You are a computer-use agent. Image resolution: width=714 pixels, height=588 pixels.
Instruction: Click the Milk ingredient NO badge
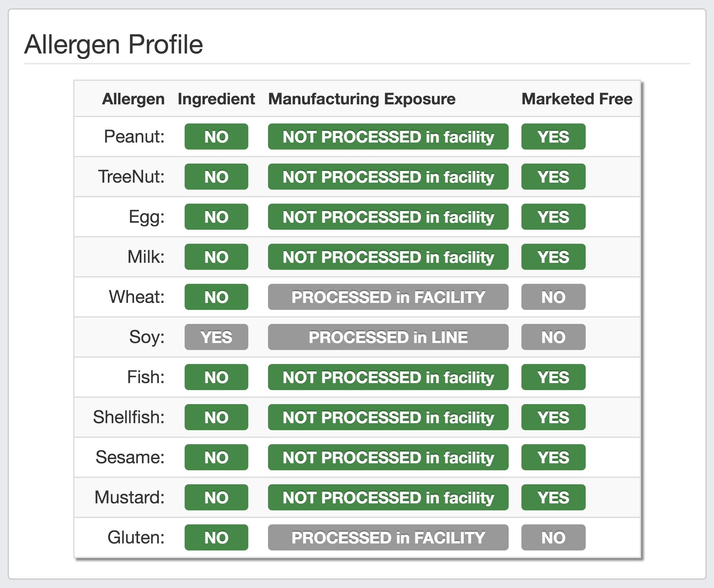216,257
